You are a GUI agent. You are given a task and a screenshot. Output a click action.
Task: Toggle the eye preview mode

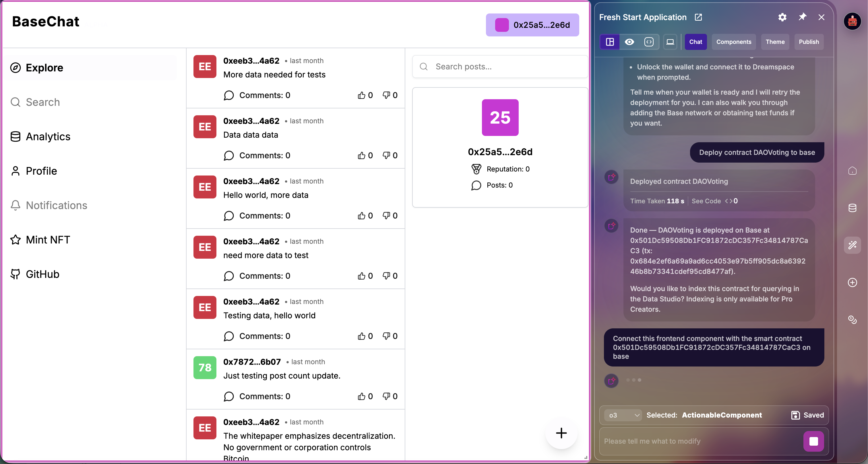coord(629,42)
